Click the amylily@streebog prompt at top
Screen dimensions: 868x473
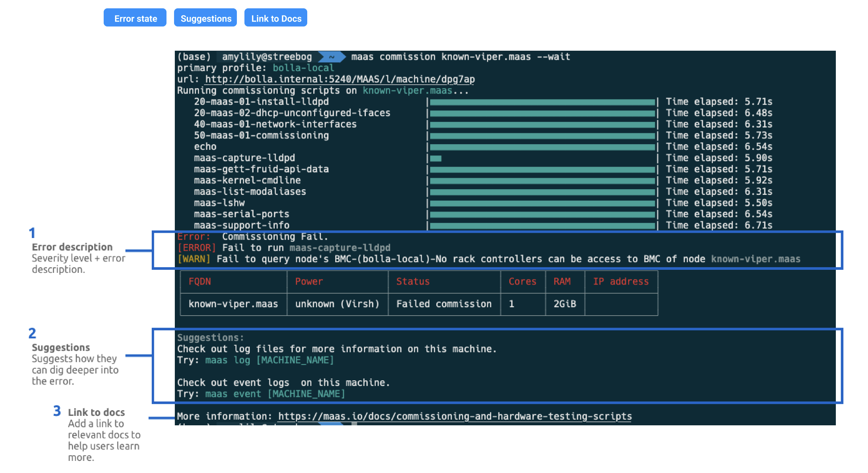tap(267, 57)
